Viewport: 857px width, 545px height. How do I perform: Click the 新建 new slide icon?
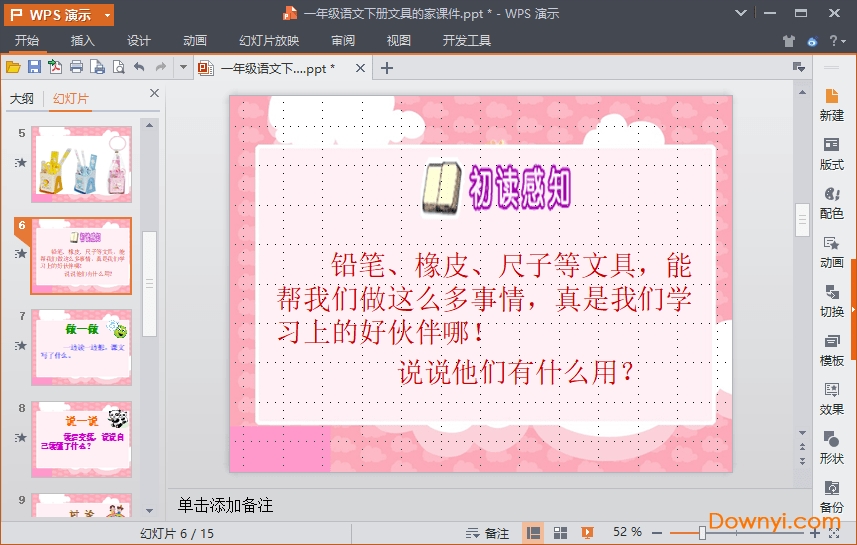pyautogui.click(x=831, y=105)
